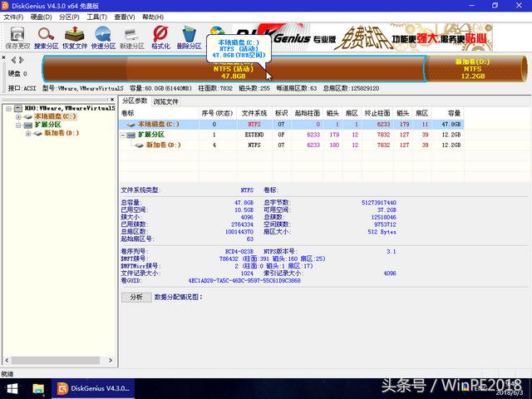This screenshot has width=532, height=399.
Task: Collapse the HD0 VMware disk node
Action: click(9, 109)
